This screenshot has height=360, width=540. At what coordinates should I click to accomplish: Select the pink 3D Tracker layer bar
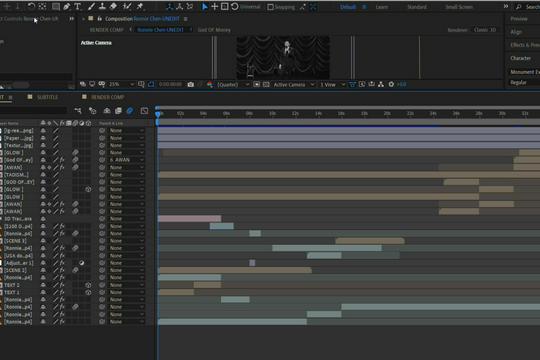189,218
